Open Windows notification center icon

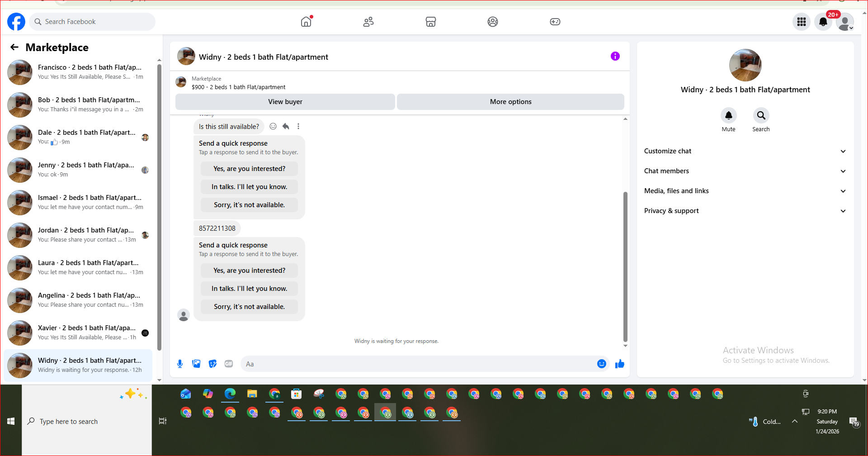pos(854,422)
